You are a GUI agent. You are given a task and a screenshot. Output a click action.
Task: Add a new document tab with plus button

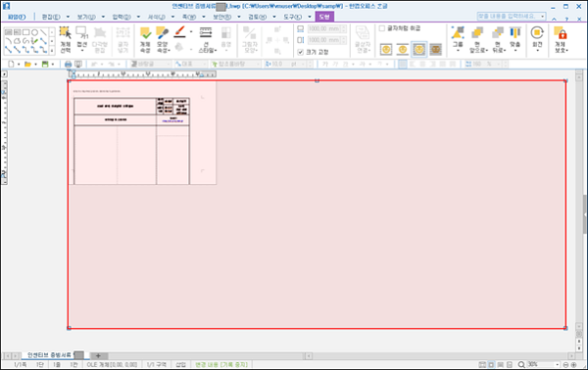tap(98, 355)
